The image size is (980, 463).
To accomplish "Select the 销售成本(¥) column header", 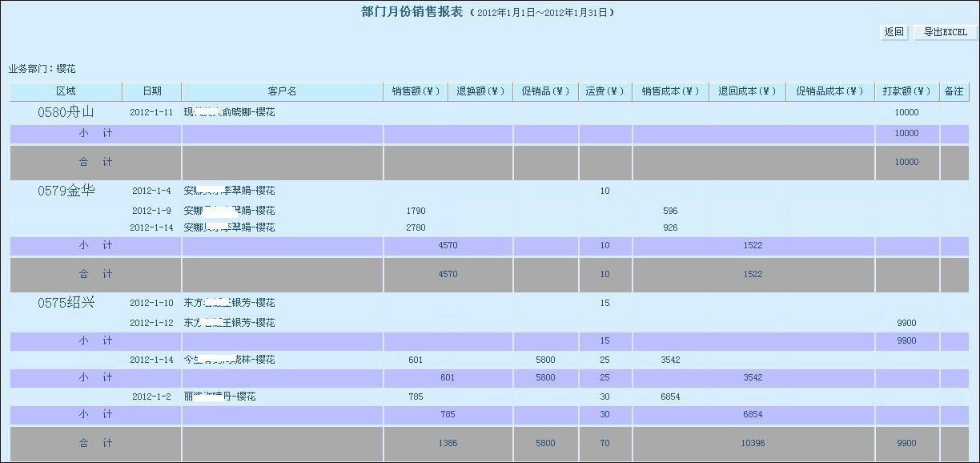I will 670,91.
